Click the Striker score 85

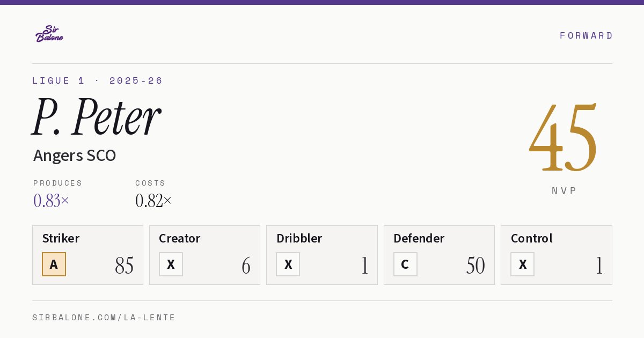tap(124, 266)
